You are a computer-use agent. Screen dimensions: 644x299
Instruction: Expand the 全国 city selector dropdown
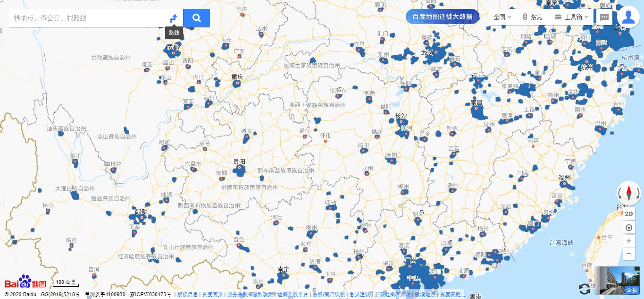502,17
